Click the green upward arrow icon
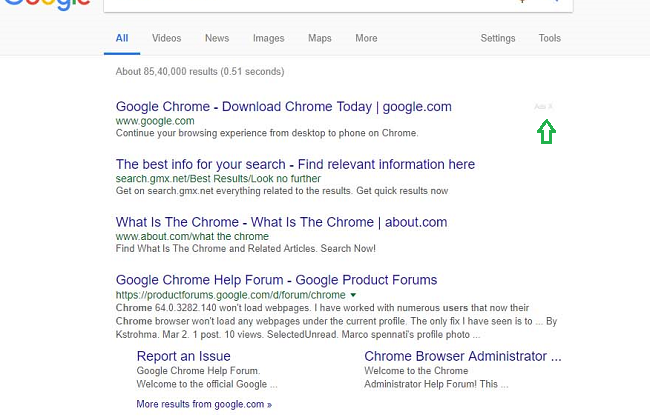The height and width of the screenshot is (420, 650). click(546, 132)
